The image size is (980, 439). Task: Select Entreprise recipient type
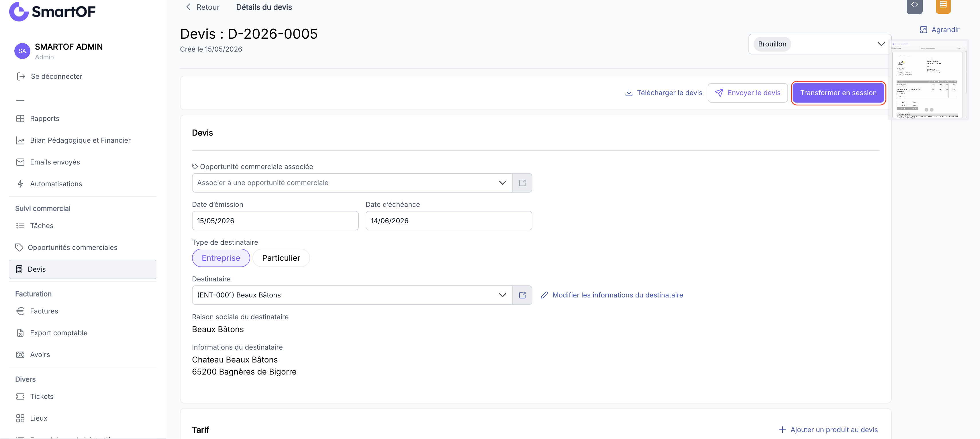pyautogui.click(x=221, y=258)
